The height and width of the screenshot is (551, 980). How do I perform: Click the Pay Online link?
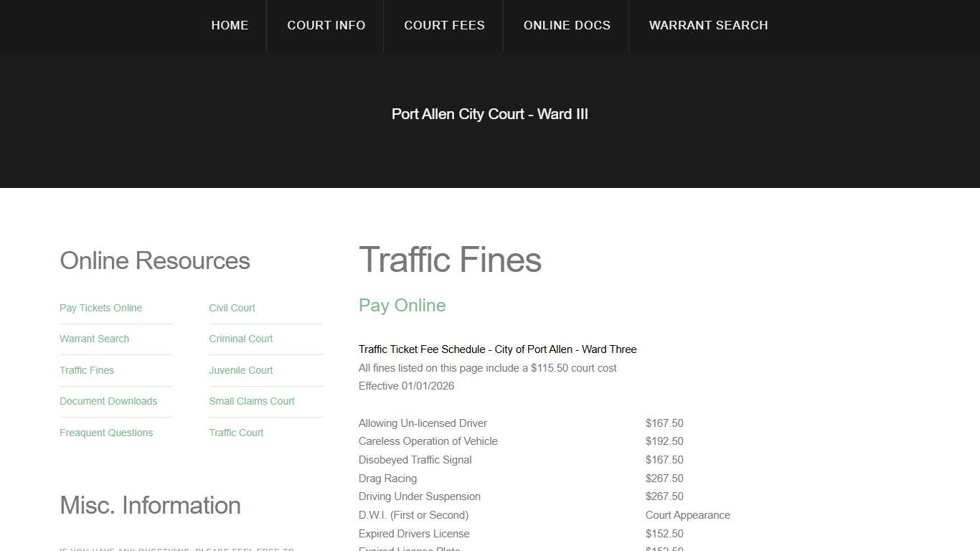402,305
